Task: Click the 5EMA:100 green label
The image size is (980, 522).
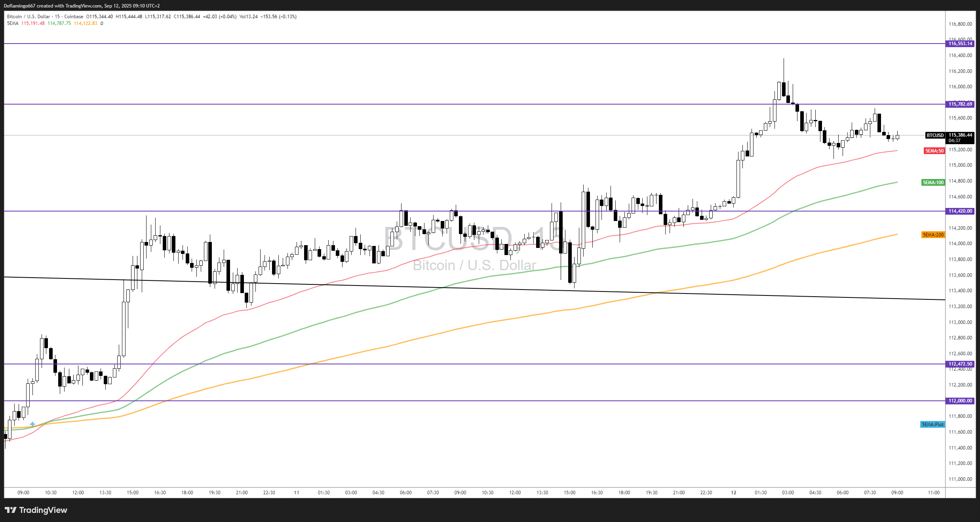Action: coord(933,183)
